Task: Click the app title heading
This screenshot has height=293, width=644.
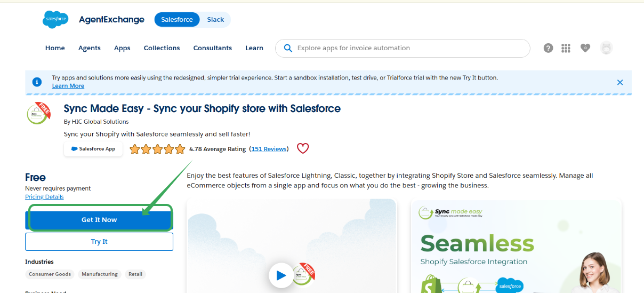Action: tap(202, 109)
